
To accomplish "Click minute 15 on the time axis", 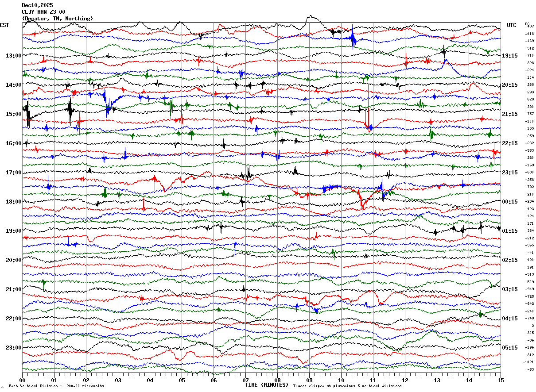I will click(x=500, y=380).
